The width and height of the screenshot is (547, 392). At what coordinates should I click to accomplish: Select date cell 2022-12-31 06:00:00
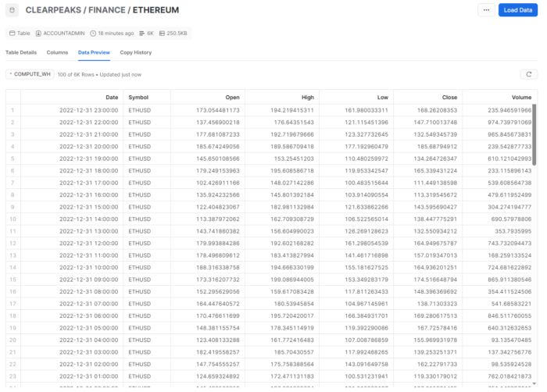click(x=88, y=315)
